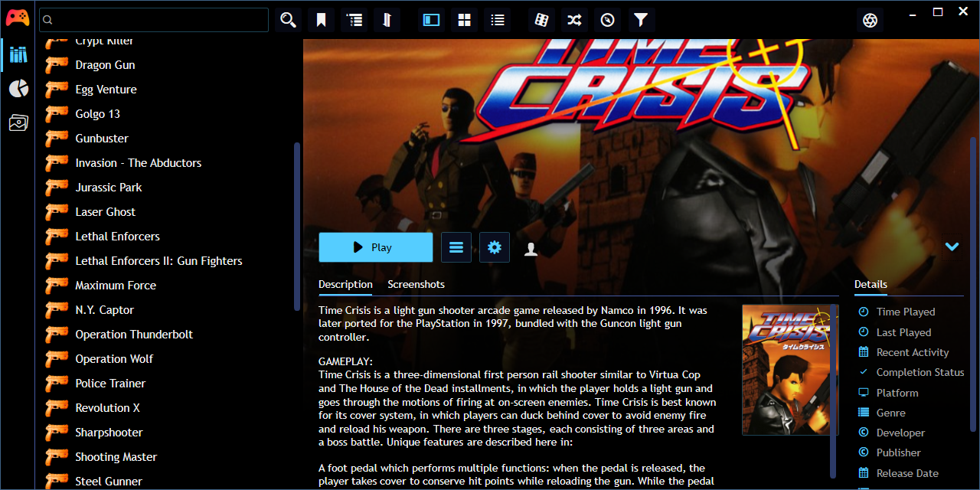This screenshot has height=490, width=980.
Task: Click the checkmark icon beside Completion Status
Action: (x=864, y=372)
